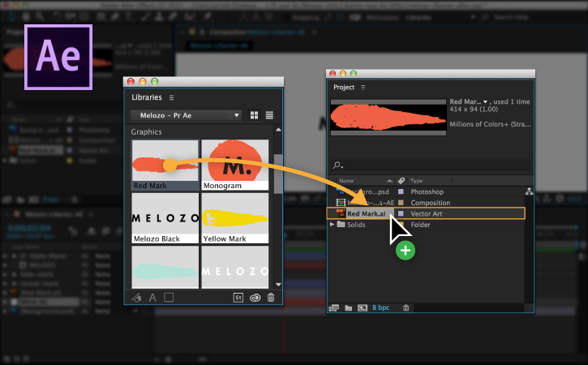This screenshot has height=365, width=588.
Task: Switch Libraries to grid icon view
Action: coord(254,115)
